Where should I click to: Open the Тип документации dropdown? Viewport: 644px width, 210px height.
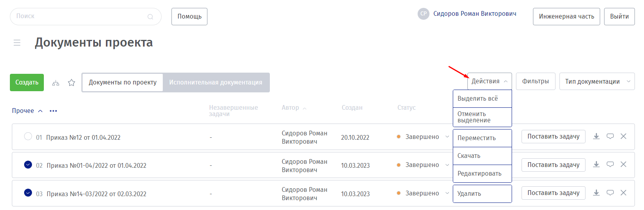597,81
